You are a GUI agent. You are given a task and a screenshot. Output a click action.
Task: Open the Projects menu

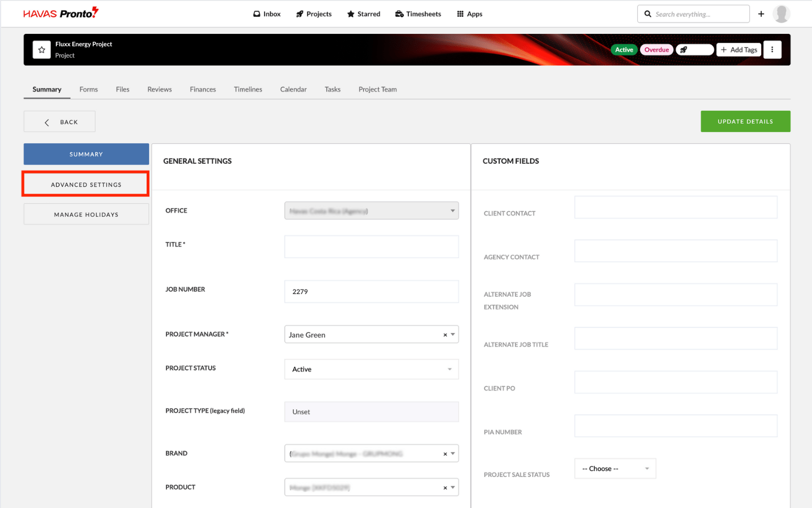point(314,14)
